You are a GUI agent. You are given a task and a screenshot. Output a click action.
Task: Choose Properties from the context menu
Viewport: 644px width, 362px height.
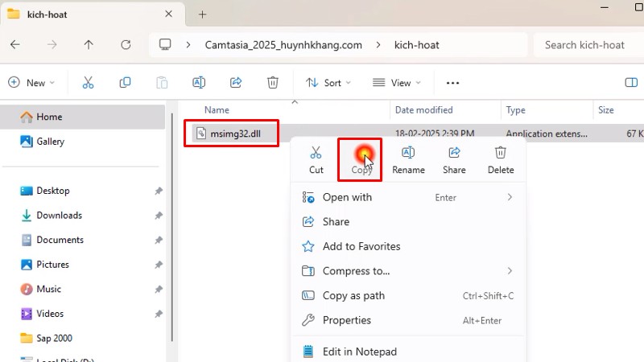pyautogui.click(x=346, y=320)
